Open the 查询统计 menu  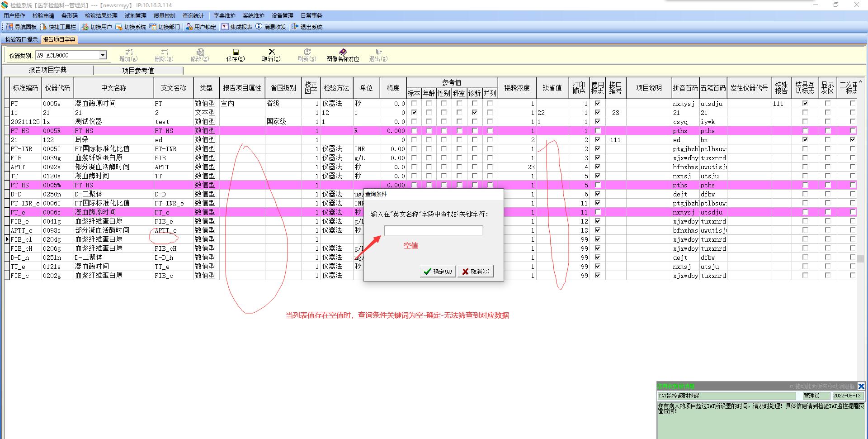click(x=193, y=16)
